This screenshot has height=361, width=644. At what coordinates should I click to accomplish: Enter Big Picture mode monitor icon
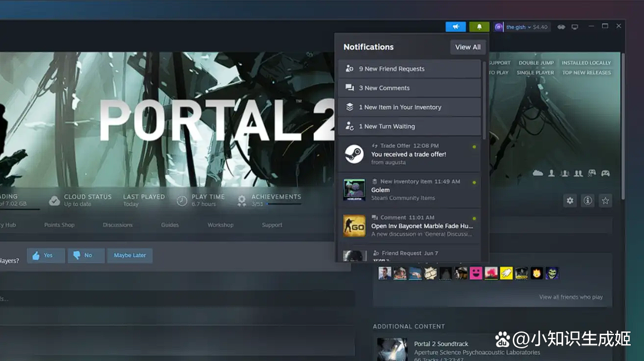pyautogui.click(x=575, y=27)
